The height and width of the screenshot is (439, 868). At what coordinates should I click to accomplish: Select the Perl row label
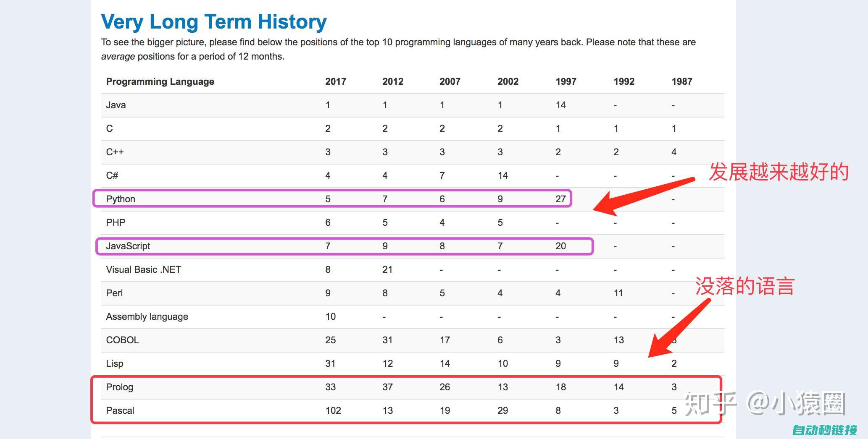(x=114, y=293)
